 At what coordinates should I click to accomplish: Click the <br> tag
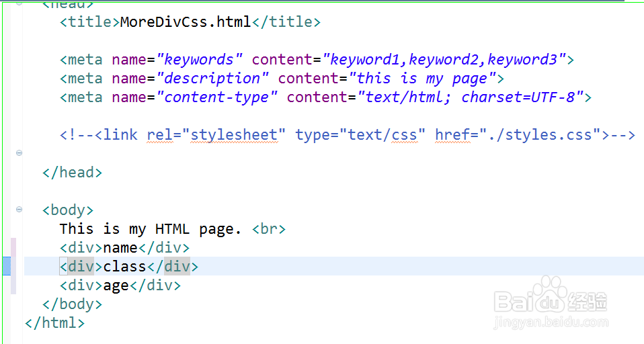tap(269, 229)
